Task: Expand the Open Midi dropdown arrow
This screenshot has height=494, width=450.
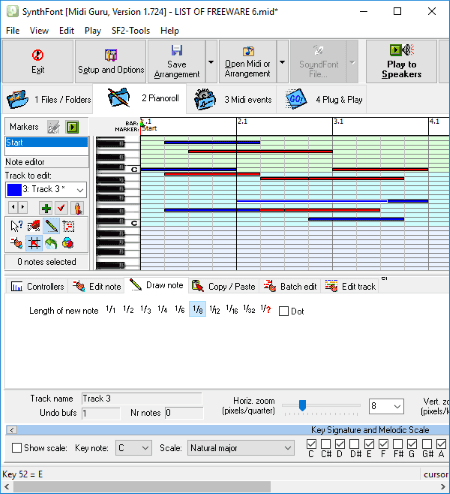Action: 282,62
